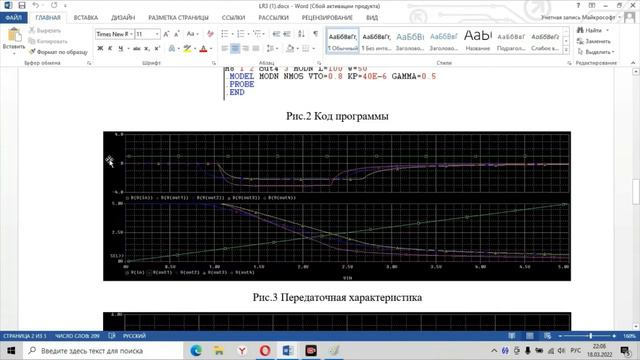Open Учетная запись Майкрософт account

click(581, 18)
